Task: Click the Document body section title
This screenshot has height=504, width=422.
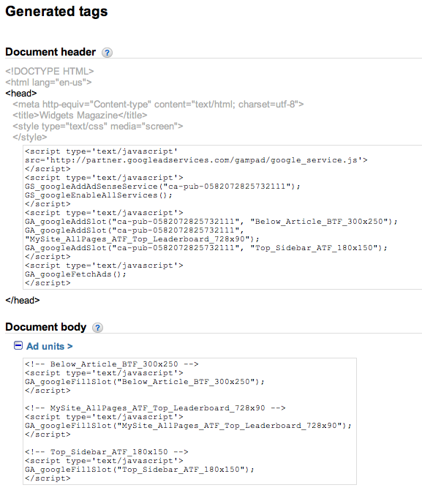Action: click(x=46, y=327)
